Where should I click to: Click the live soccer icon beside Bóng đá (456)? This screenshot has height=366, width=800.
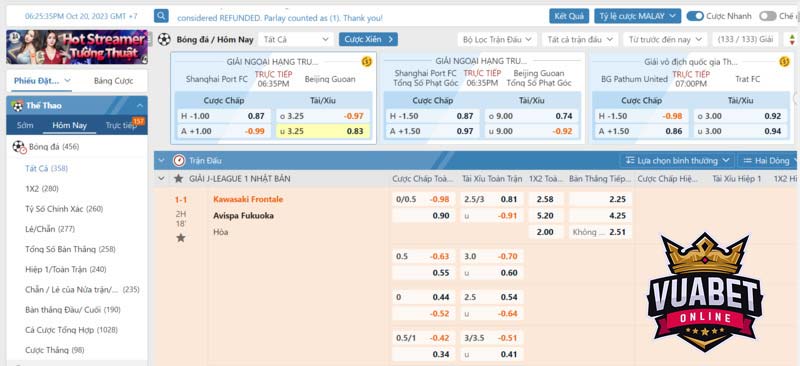coord(19,147)
